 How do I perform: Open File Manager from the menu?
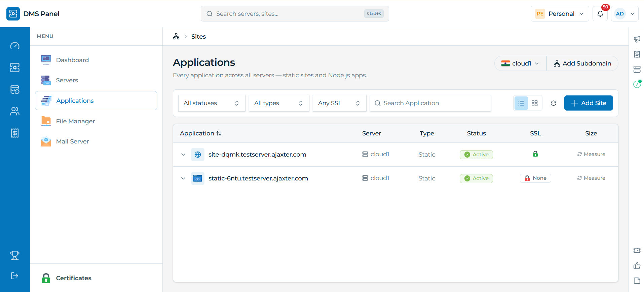[x=96, y=121]
